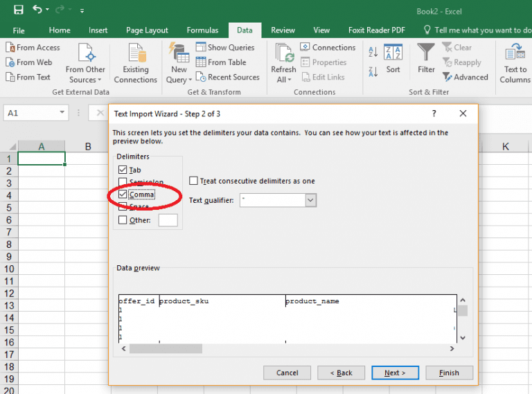Open the File tab
Screen dimensions: 532x394
point(19,30)
